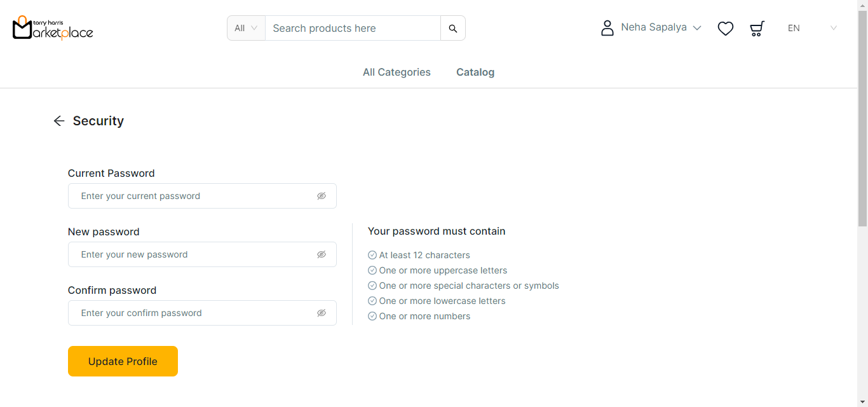Click the check icon beside 'At least 12 characters'
The height and width of the screenshot is (407, 868).
tap(372, 255)
